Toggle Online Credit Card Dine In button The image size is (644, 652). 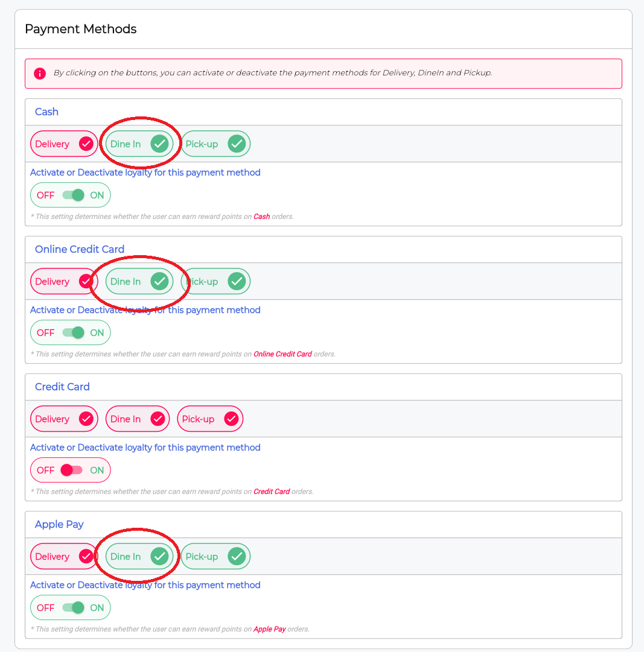[x=139, y=282]
